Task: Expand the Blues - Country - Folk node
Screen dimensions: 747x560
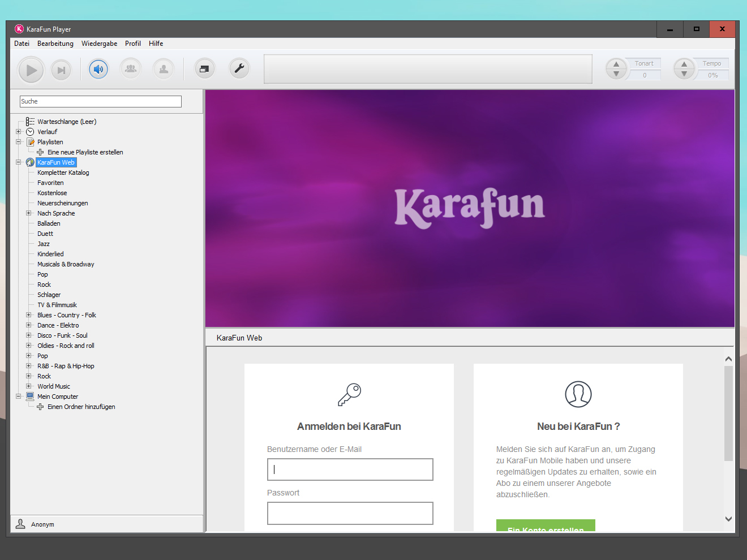Action: tap(29, 315)
